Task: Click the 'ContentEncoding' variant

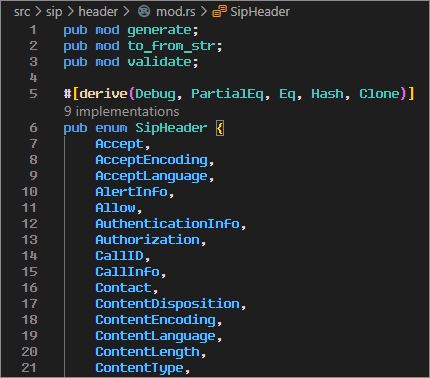Action: (155, 320)
